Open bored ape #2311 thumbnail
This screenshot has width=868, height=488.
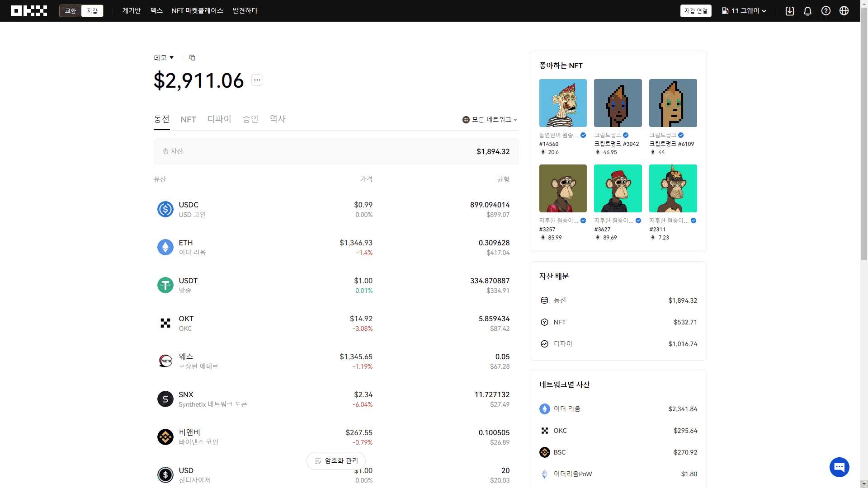click(673, 188)
